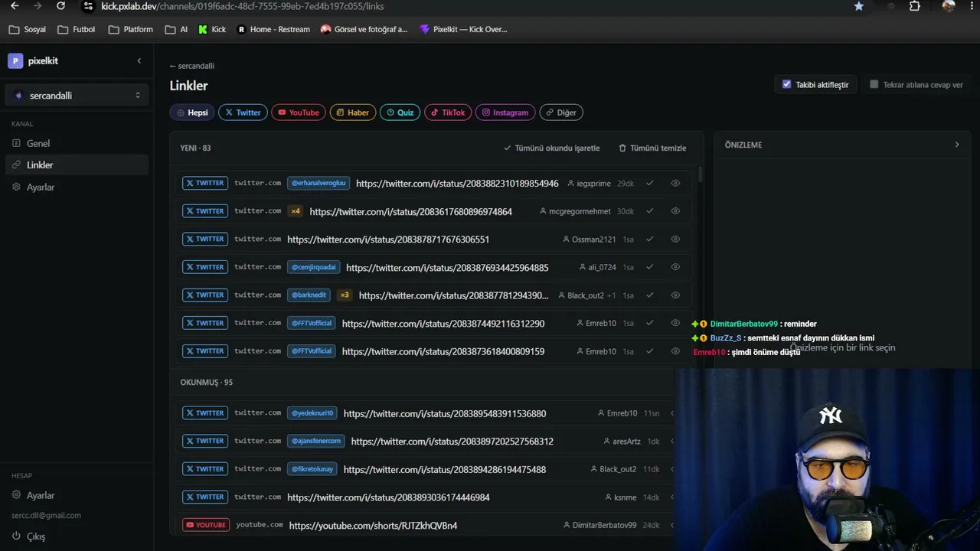980x551 pixels.
Task: Click the TWITTER badge on the iegxprime row
Action: click(205, 183)
